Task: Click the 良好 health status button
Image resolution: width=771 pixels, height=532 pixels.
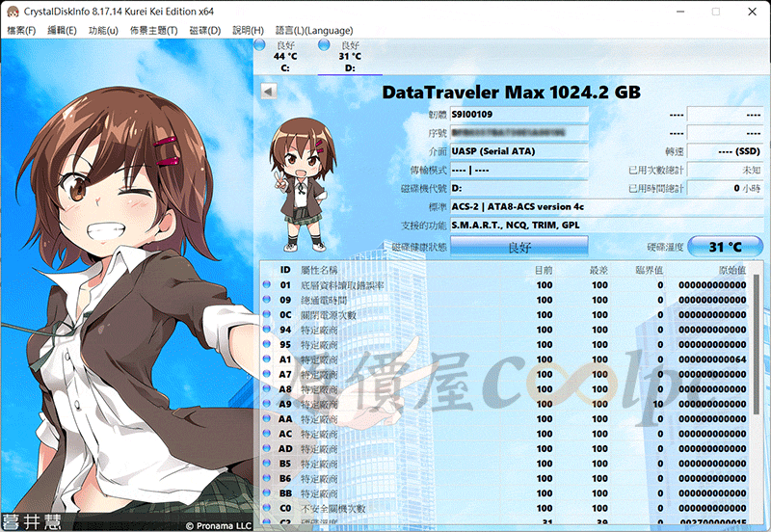Action: (x=519, y=247)
